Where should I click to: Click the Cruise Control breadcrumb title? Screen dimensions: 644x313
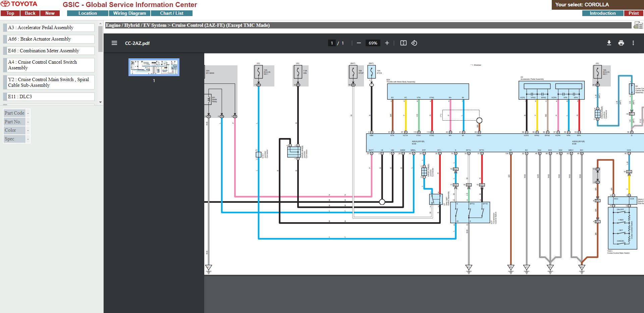[221, 25]
